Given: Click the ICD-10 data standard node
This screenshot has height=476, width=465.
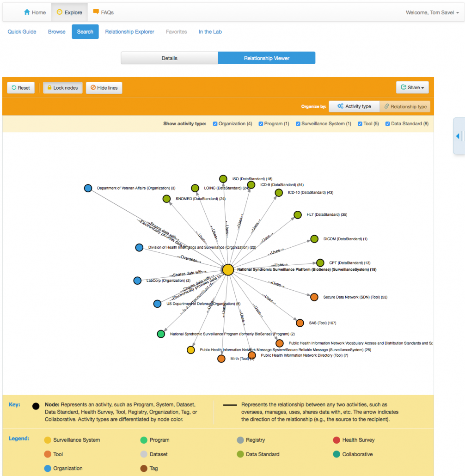Looking at the screenshot, I should tap(279, 192).
